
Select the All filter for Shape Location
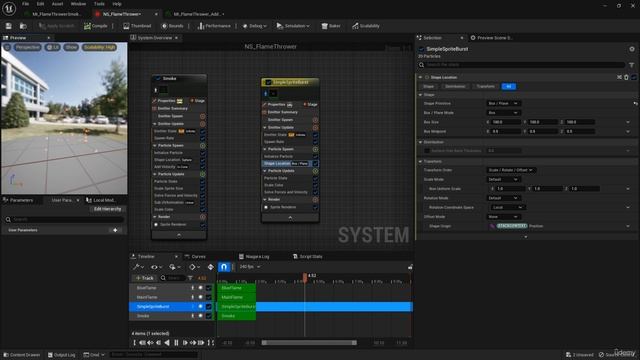point(508,87)
